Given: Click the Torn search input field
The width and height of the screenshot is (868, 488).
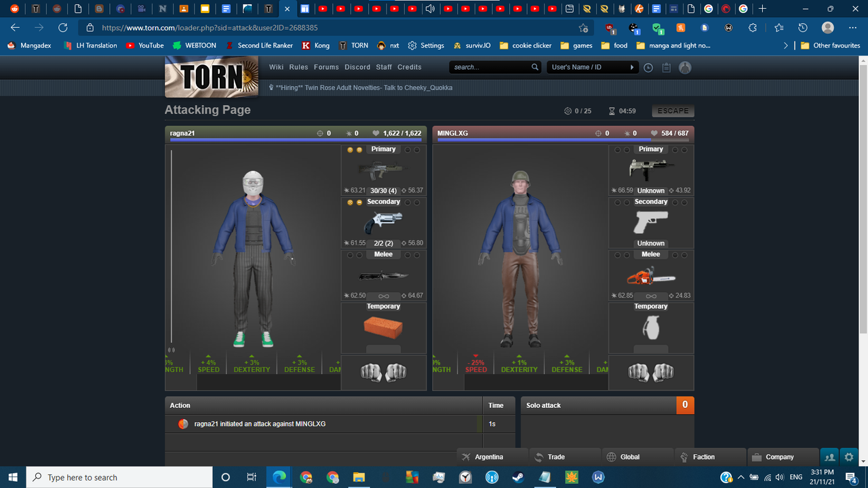Looking at the screenshot, I should pos(491,67).
